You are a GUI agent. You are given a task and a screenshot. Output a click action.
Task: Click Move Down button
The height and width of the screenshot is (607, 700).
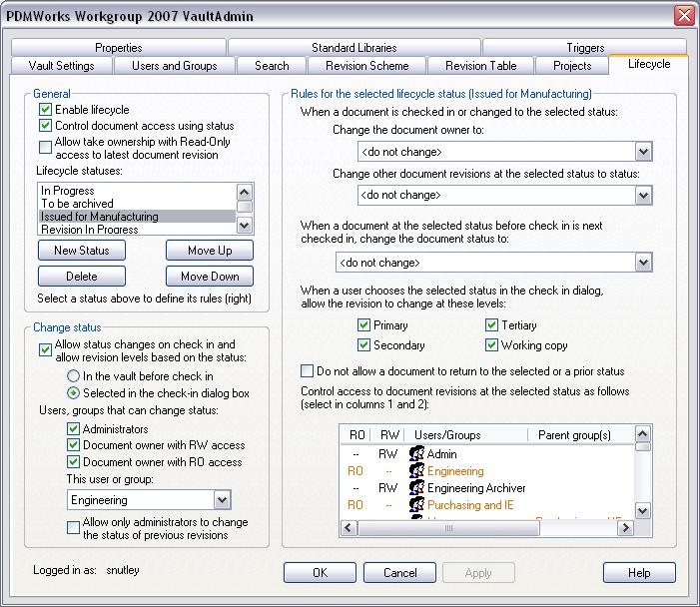[210, 276]
